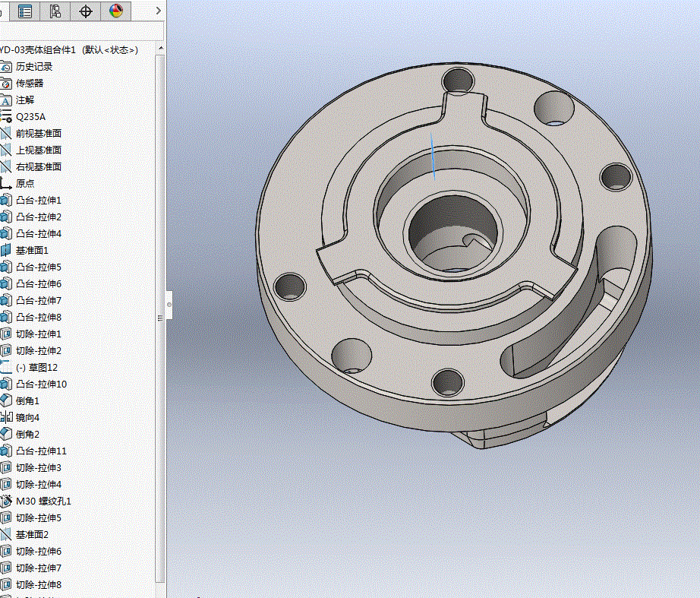This screenshot has width=700, height=598.
Task: Click the 凸台-拉伸6 feature icon
Action: (x=6, y=284)
